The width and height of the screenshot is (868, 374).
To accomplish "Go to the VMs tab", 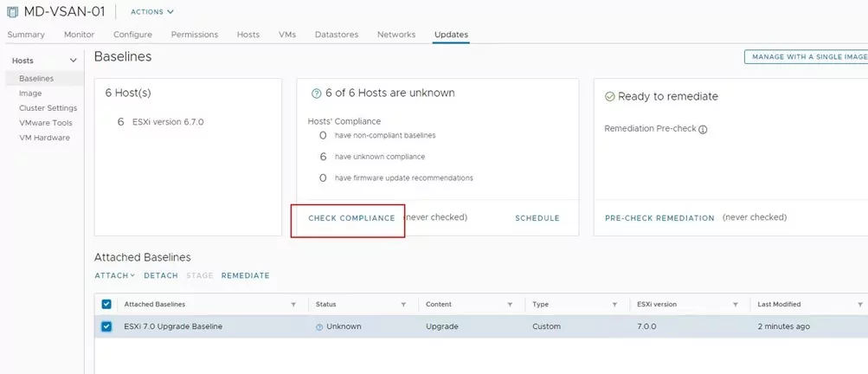I will point(287,35).
